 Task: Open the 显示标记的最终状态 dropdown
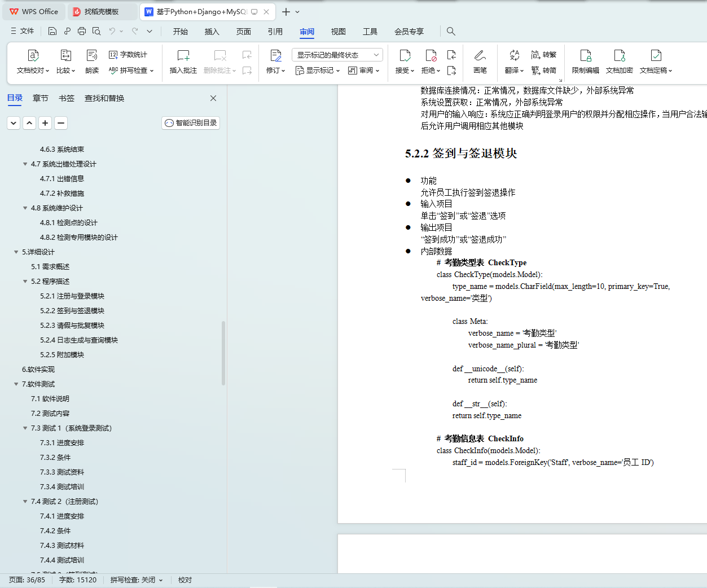(x=337, y=55)
